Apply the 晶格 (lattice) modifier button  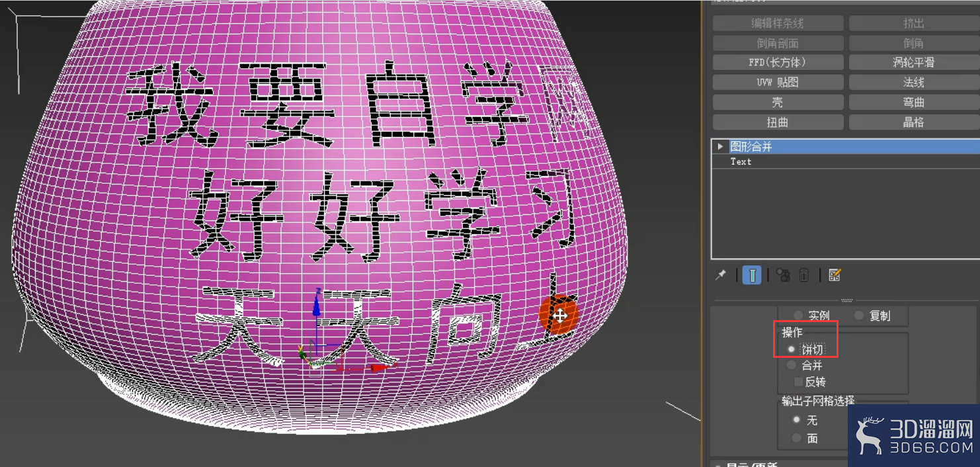pos(913,122)
